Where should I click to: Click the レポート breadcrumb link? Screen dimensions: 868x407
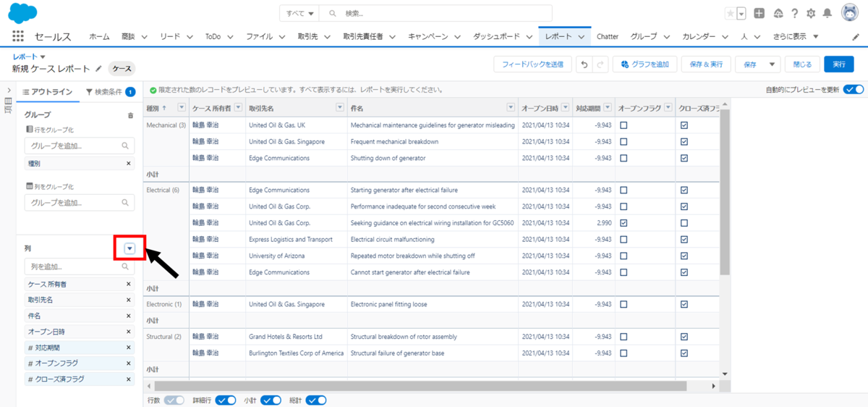click(25, 56)
